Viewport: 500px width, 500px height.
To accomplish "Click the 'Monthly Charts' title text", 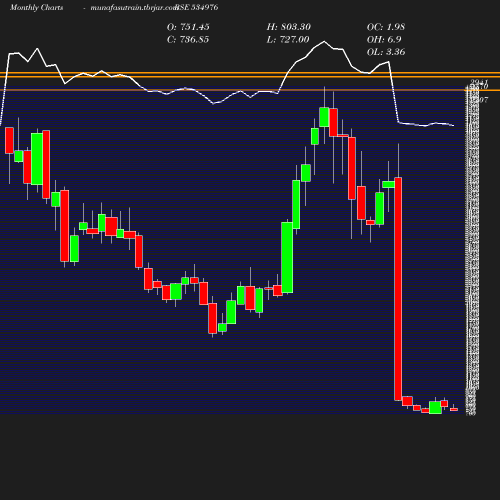I will click(36, 7).
